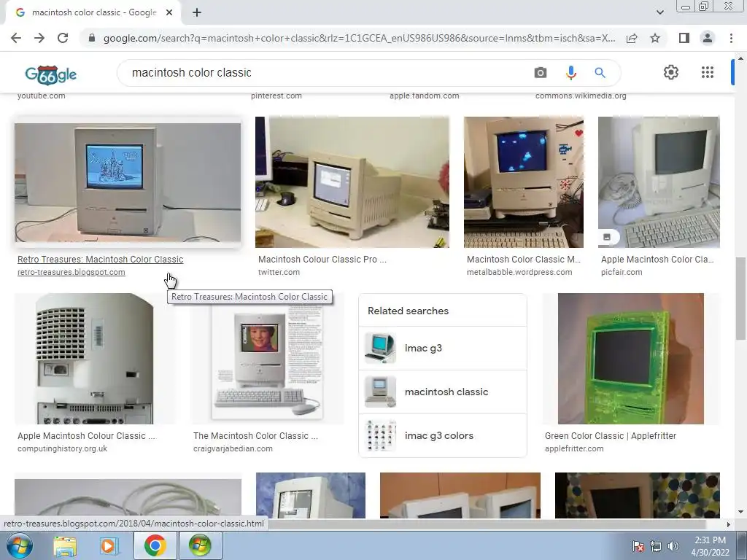
Task: Open a new tab with plus button
Action: pyautogui.click(x=197, y=13)
